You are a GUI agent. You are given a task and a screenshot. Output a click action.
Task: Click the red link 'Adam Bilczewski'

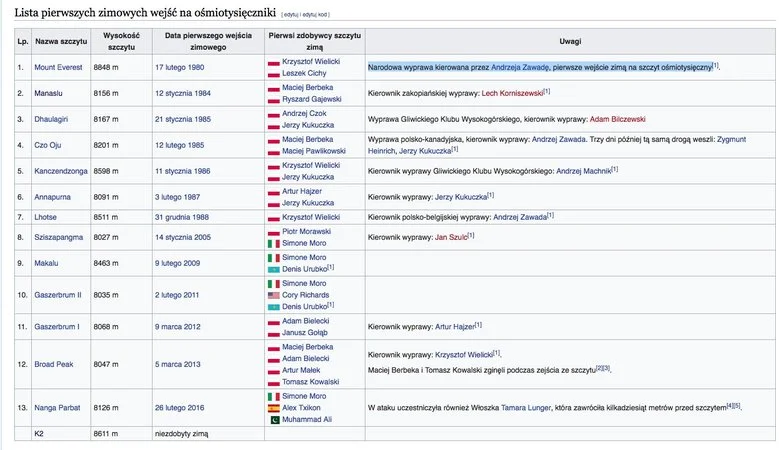(618, 119)
